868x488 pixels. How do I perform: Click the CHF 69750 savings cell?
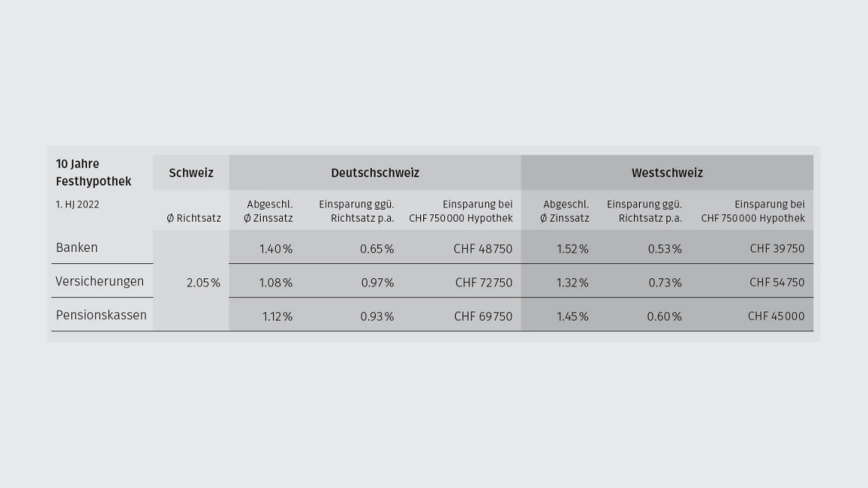point(483,316)
